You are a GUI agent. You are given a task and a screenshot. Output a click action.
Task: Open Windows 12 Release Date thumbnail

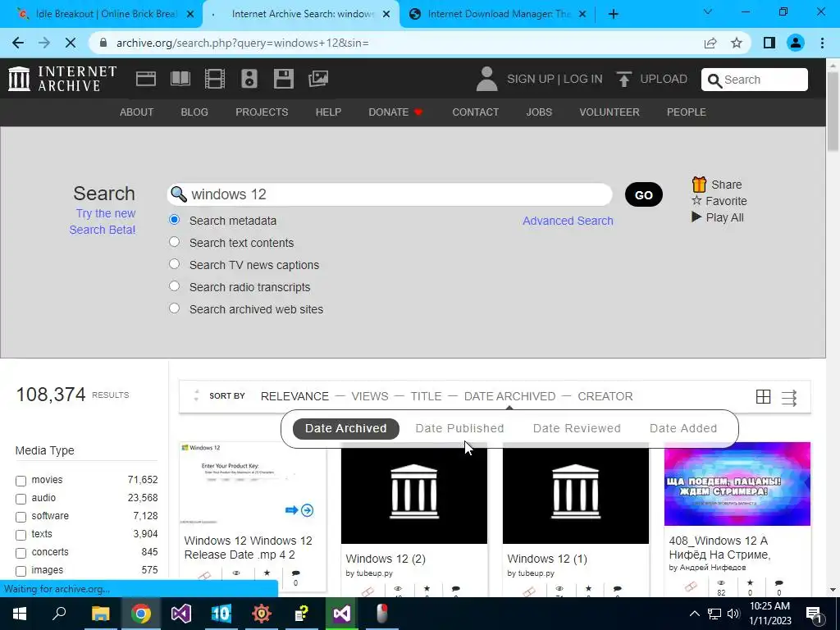click(x=253, y=484)
